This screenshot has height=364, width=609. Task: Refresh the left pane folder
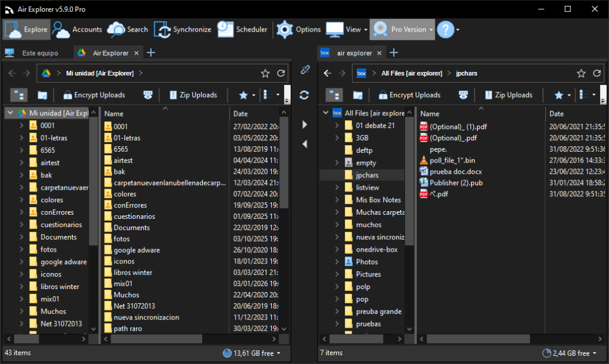[x=281, y=73]
